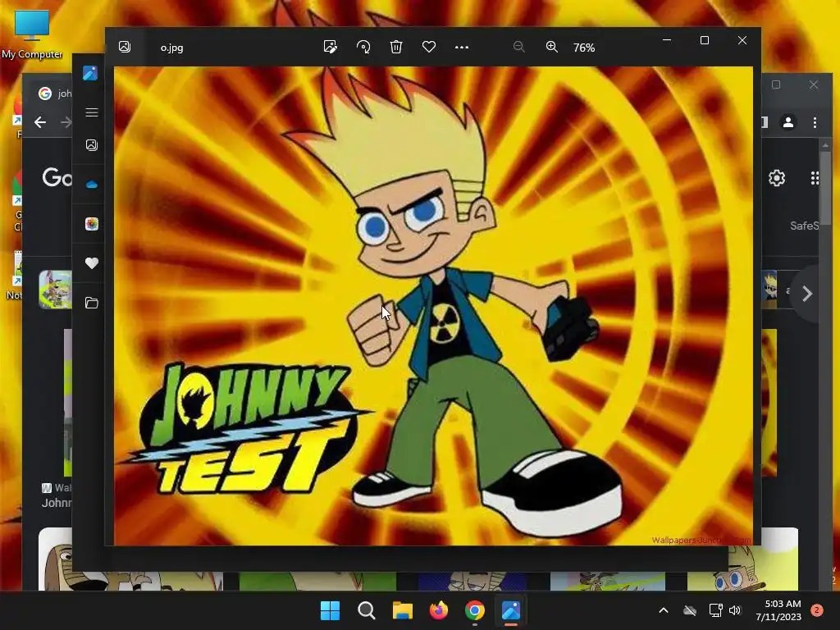Viewport: 840px width, 630px height.
Task: Click the Edit image icon
Action: point(331,47)
